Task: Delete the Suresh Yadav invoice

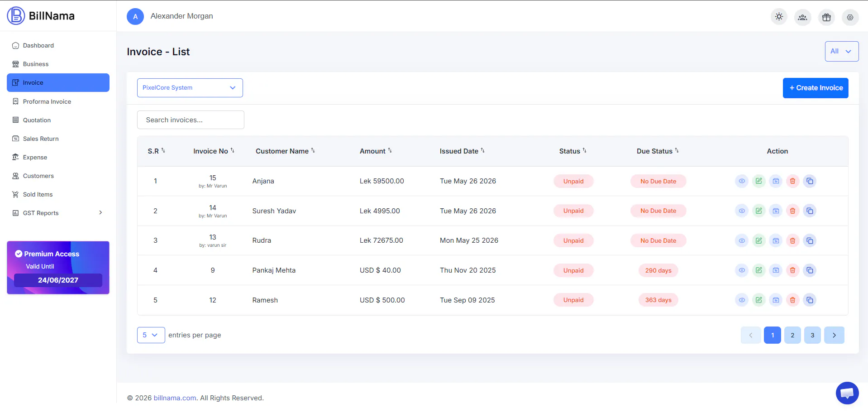Action: (x=792, y=211)
